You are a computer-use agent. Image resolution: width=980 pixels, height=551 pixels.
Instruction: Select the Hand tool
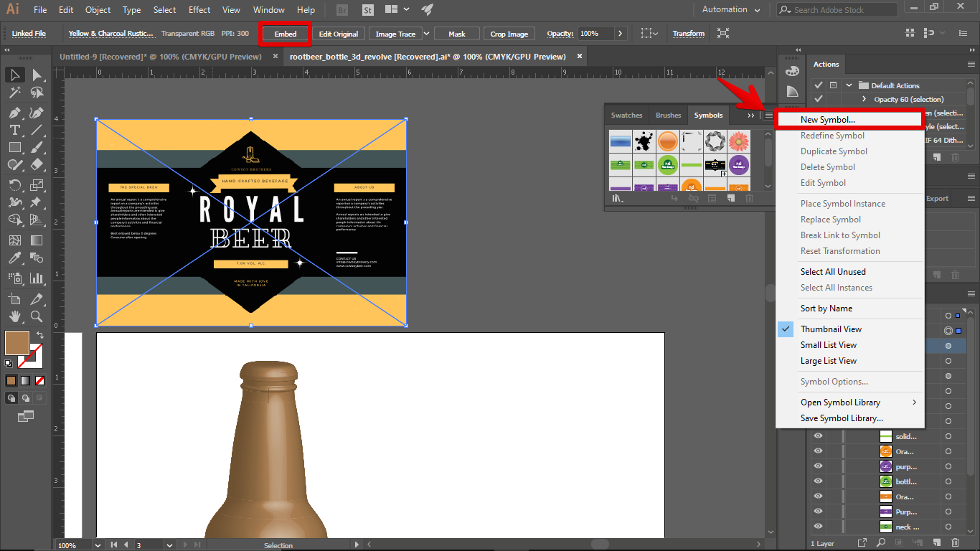(x=14, y=316)
